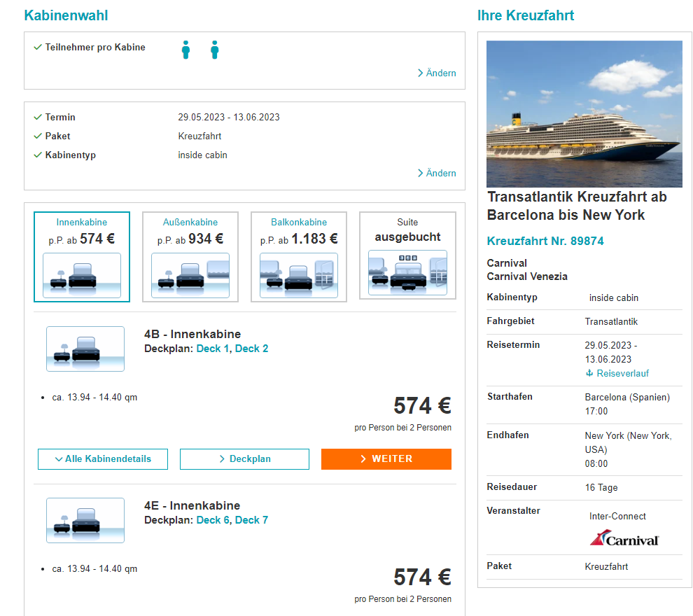Click the first passenger person icon
The width and height of the screenshot is (693, 616).
pyautogui.click(x=185, y=50)
